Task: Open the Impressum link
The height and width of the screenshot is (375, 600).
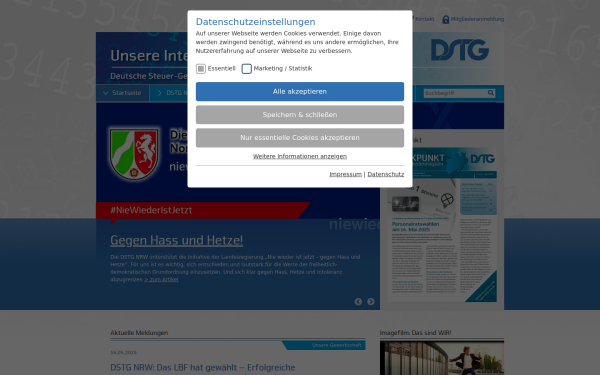Action: pyautogui.click(x=345, y=174)
